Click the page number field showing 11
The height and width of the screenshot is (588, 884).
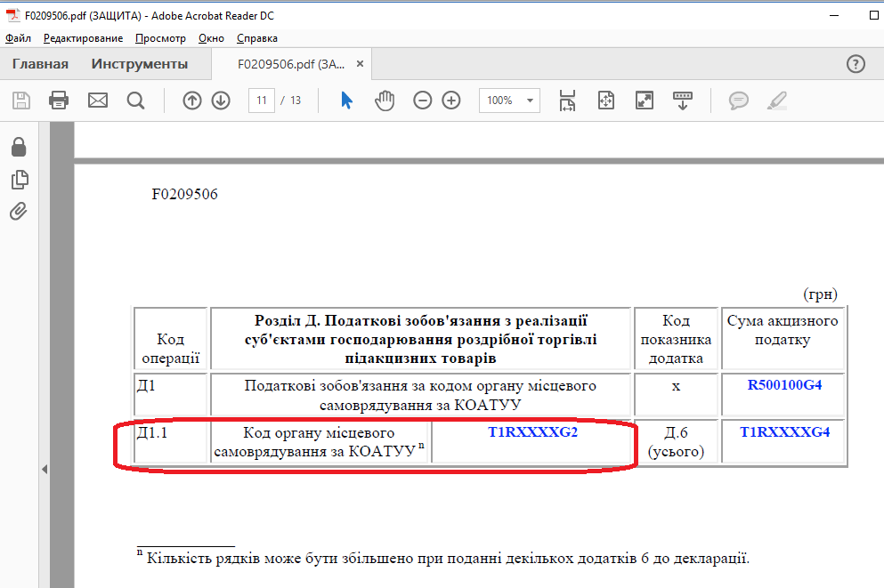coord(262,101)
